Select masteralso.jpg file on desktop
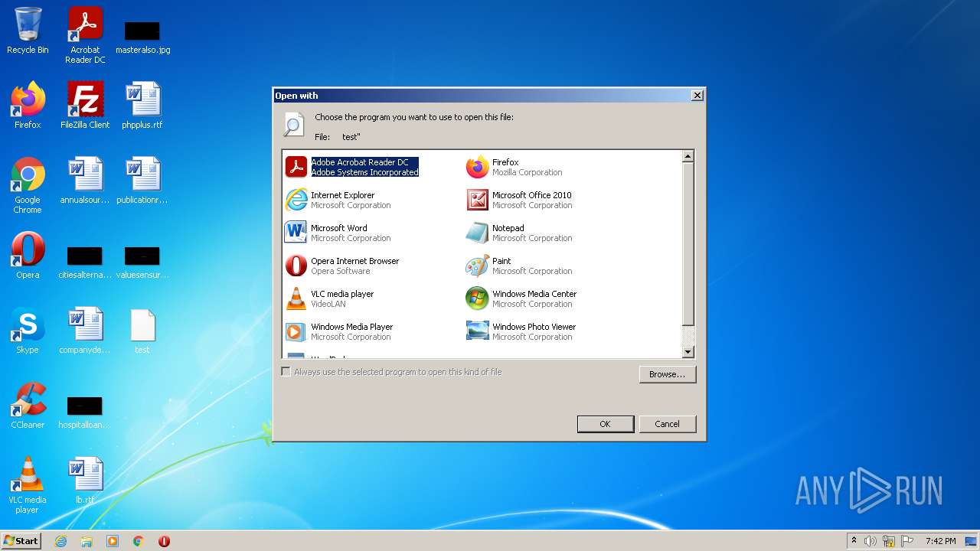The height and width of the screenshot is (551, 980). [143, 37]
